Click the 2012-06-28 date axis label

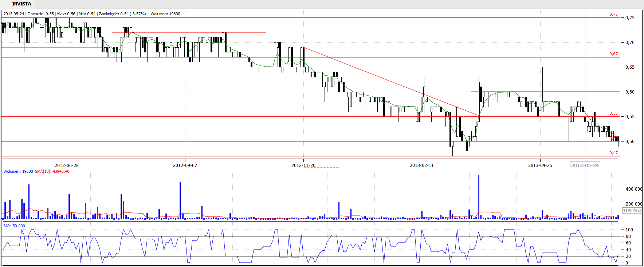click(66, 166)
